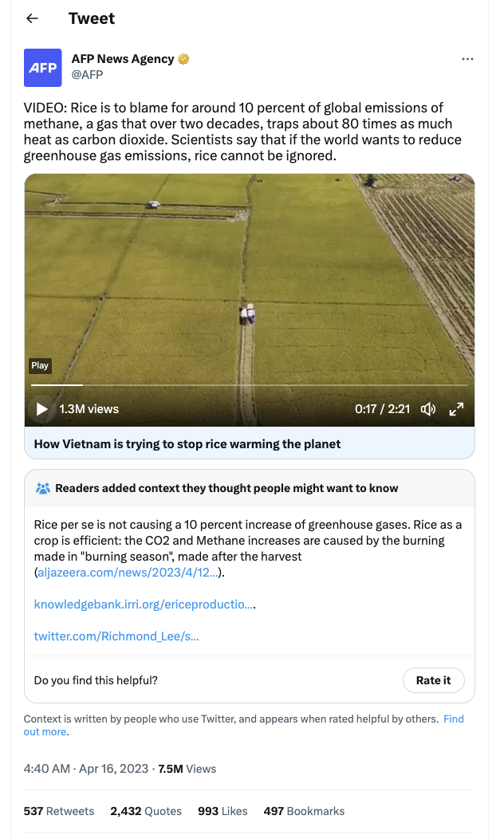Go back using the left arrow

point(32,18)
